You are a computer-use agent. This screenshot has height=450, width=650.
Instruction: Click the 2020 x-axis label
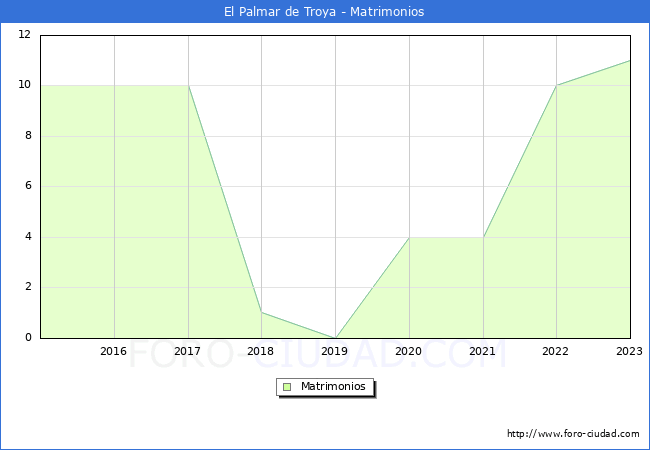point(408,351)
